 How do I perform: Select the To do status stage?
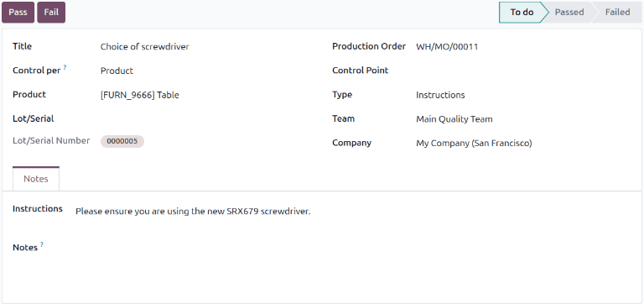click(522, 13)
